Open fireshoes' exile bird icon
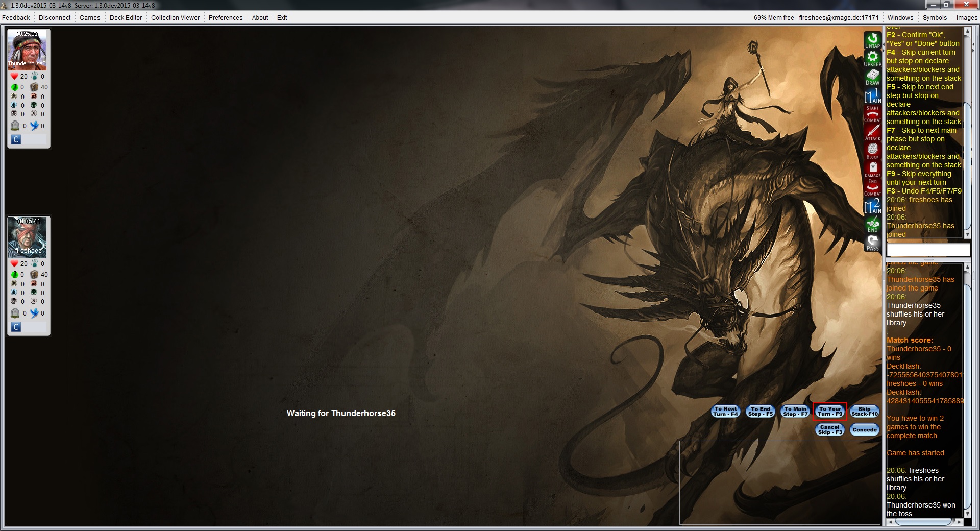Viewport: 980px width, 531px height. (34, 313)
